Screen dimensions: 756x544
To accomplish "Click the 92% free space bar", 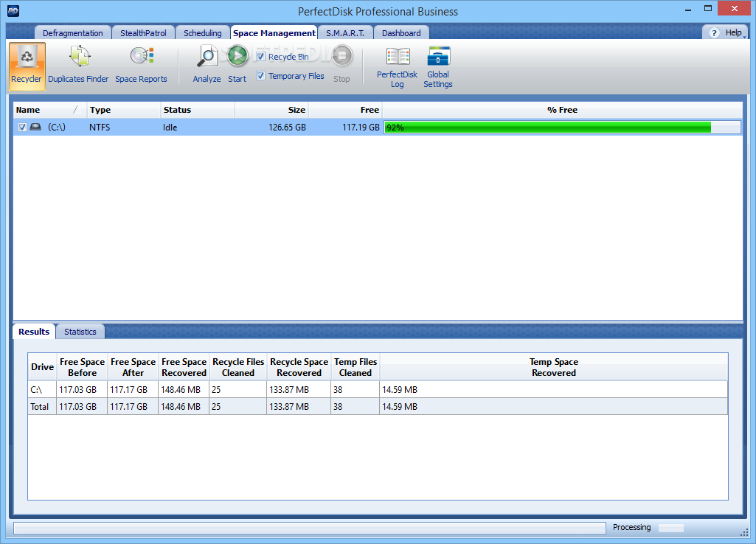I will (562, 128).
